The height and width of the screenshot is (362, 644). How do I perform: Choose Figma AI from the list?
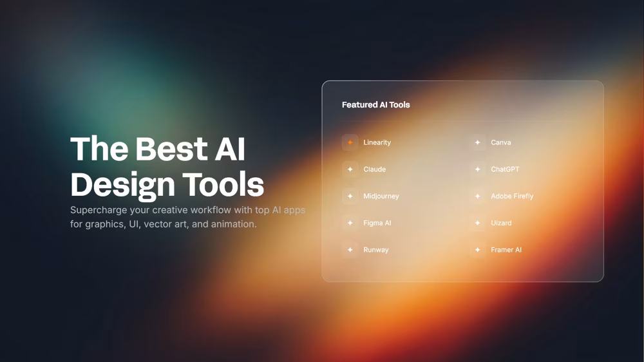click(377, 223)
